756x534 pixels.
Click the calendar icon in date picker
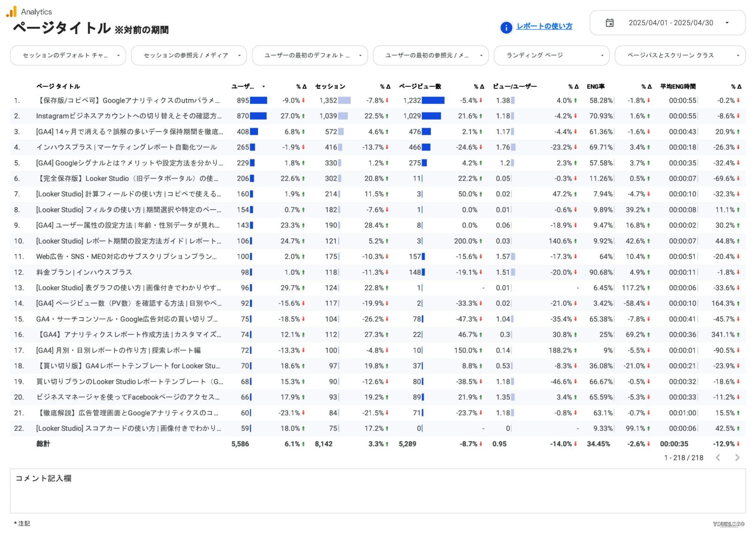point(609,23)
